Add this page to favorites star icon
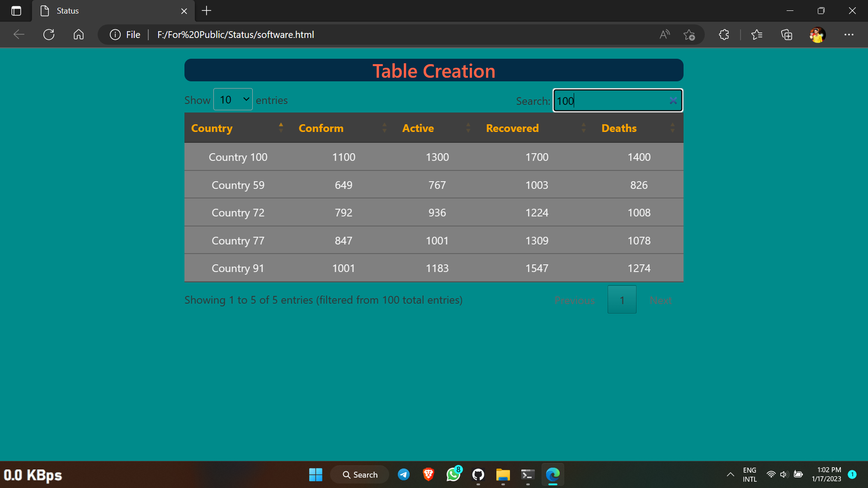 click(x=689, y=34)
